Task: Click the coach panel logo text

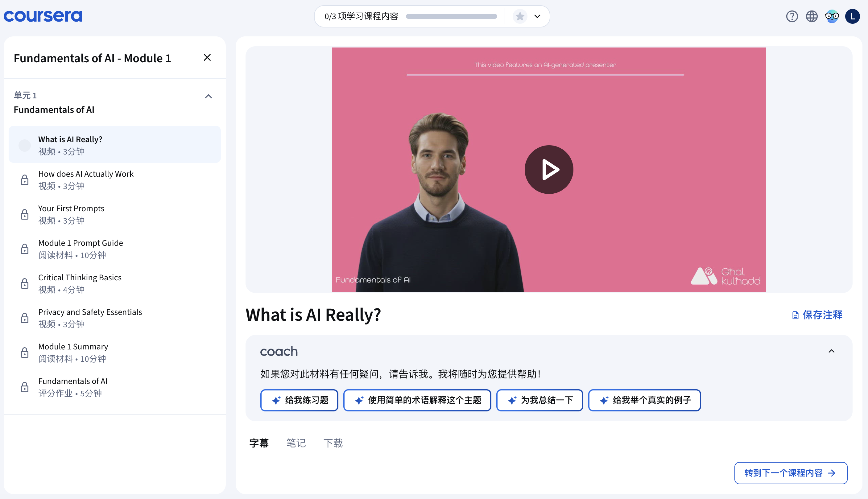Action: pos(279,351)
